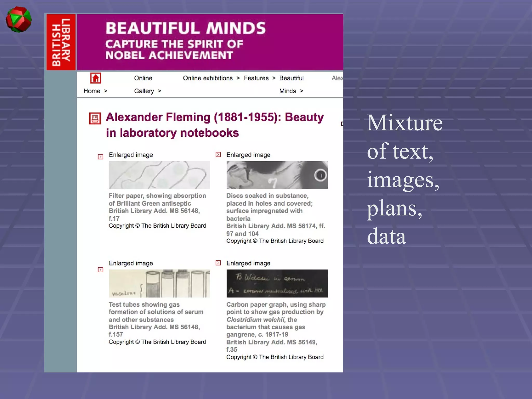
Task: Open the Beautiful Minds breadcrumb
Action: click(291, 84)
